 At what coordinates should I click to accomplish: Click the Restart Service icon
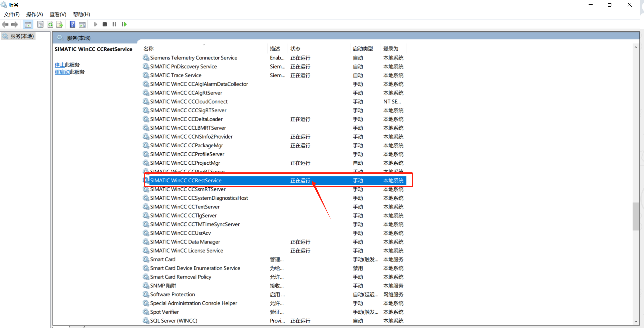click(124, 24)
